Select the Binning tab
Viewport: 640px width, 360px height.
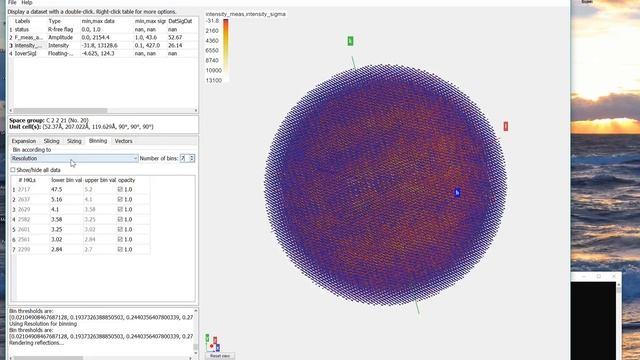98,141
